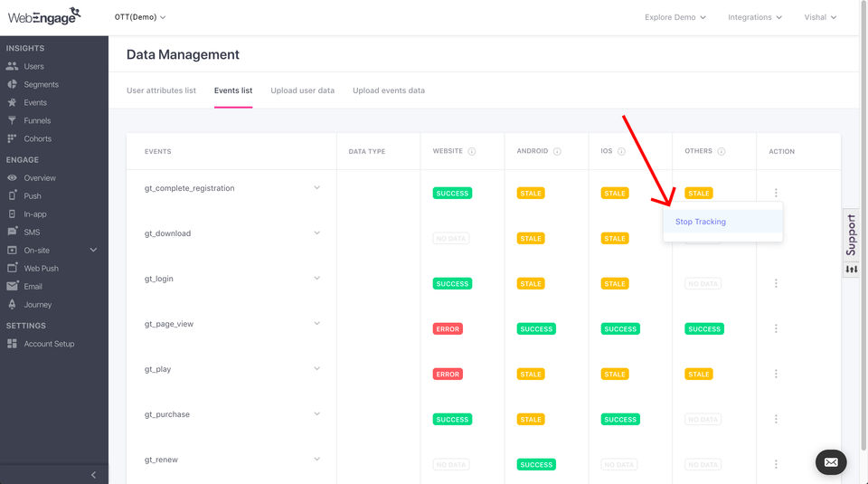Click the info icon next to ANDROID column
Image resolution: width=868 pixels, height=484 pixels.
[557, 152]
